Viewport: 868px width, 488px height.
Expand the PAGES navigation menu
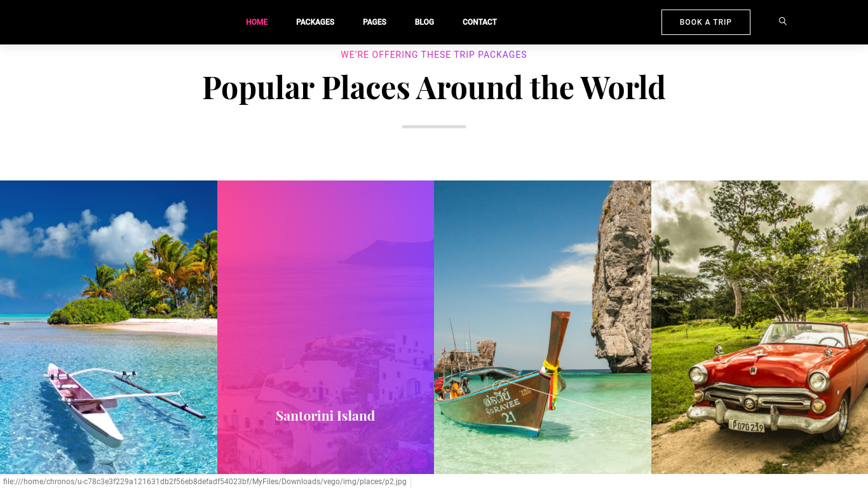pyautogui.click(x=374, y=22)
